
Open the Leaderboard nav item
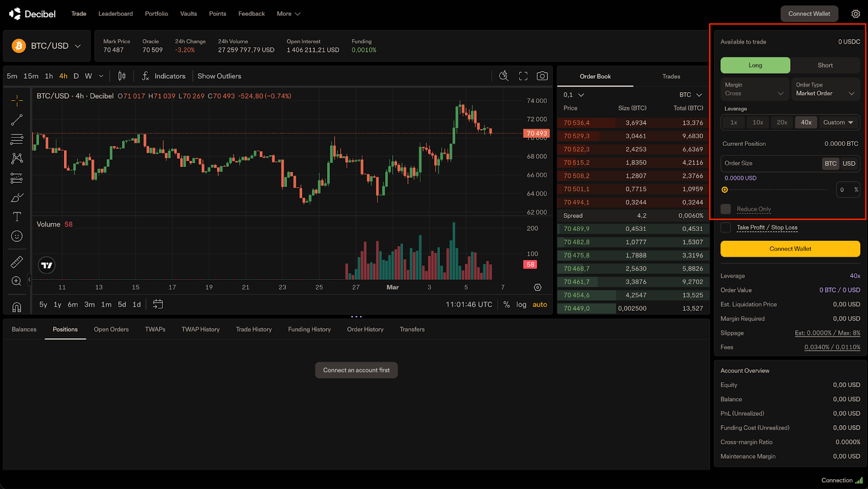[116, 14]
